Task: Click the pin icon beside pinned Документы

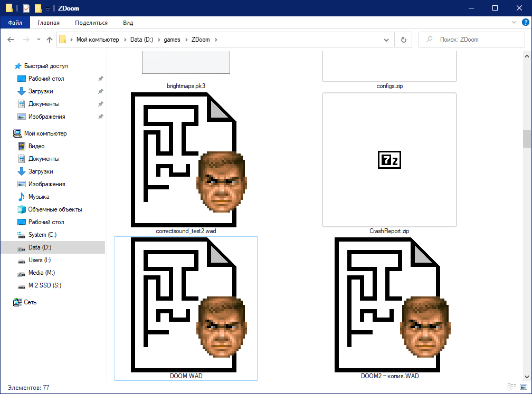Action: click(x=100, y=104)
